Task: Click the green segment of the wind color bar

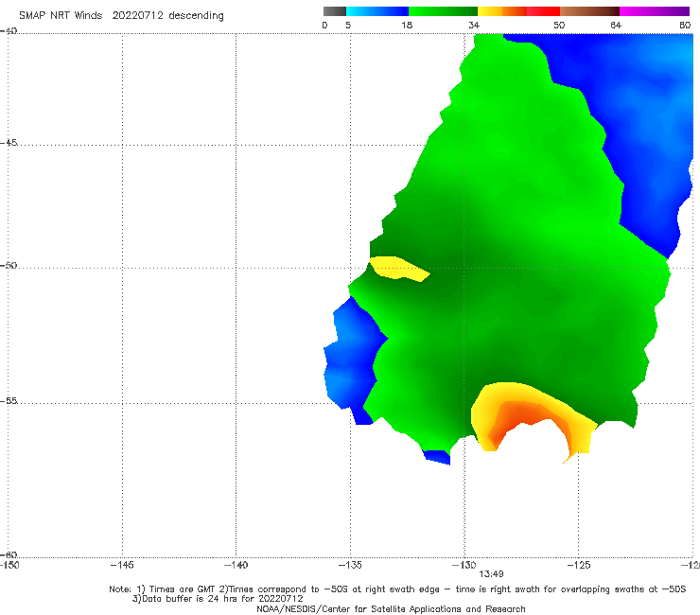Action: coord(443,11)
